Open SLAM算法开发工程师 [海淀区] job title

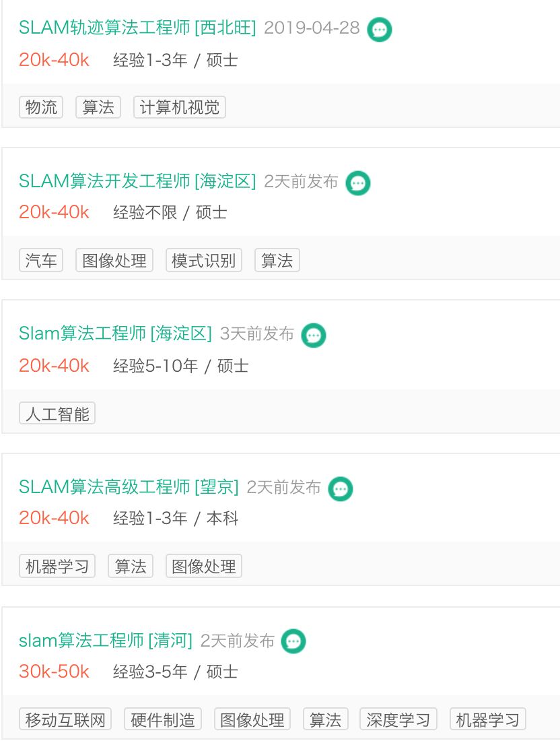[x=137, y=181]
